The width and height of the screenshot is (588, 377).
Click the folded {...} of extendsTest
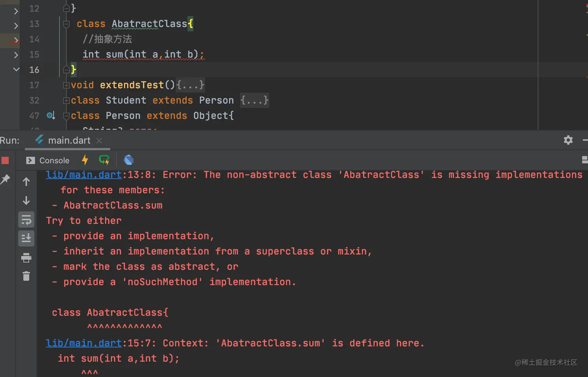pyautogui.click(x=190, y=85)
